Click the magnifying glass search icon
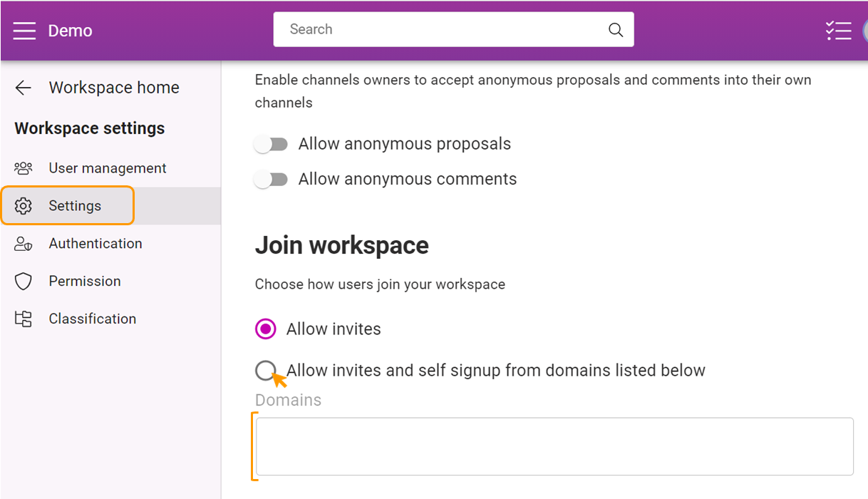The image size is (868, 499). 616,30
